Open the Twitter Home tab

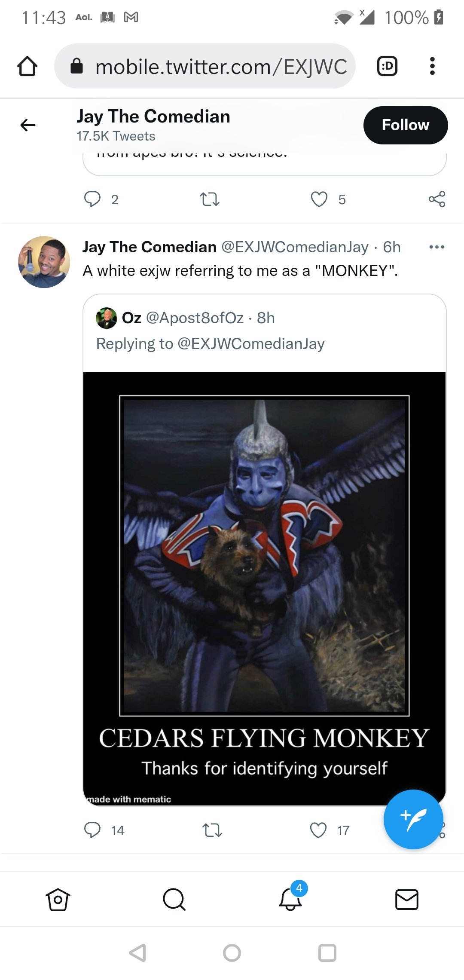[58, 899]
